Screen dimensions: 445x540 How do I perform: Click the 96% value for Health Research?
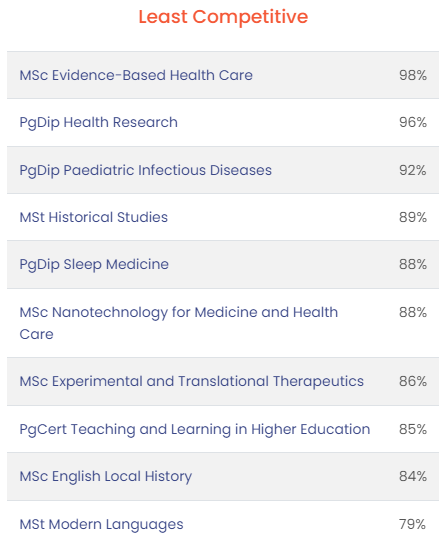click(x=413, y=122)
